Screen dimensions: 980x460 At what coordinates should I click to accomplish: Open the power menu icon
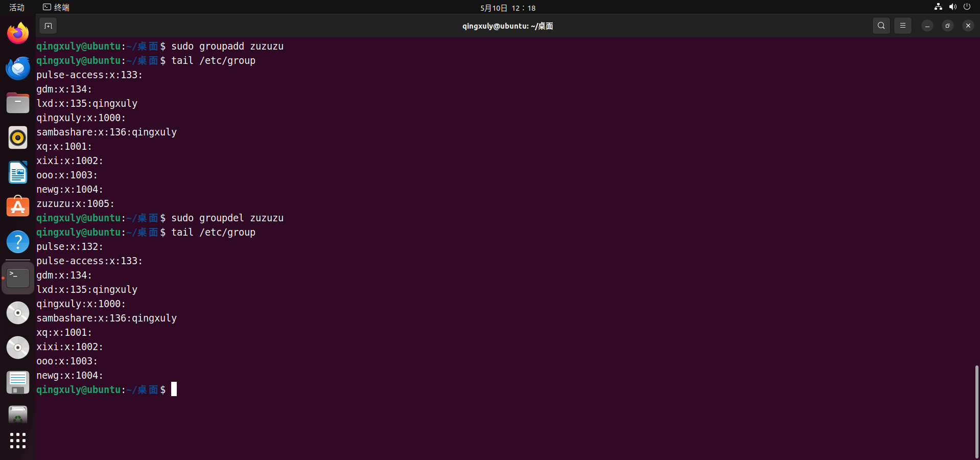(x=967, y=7)
